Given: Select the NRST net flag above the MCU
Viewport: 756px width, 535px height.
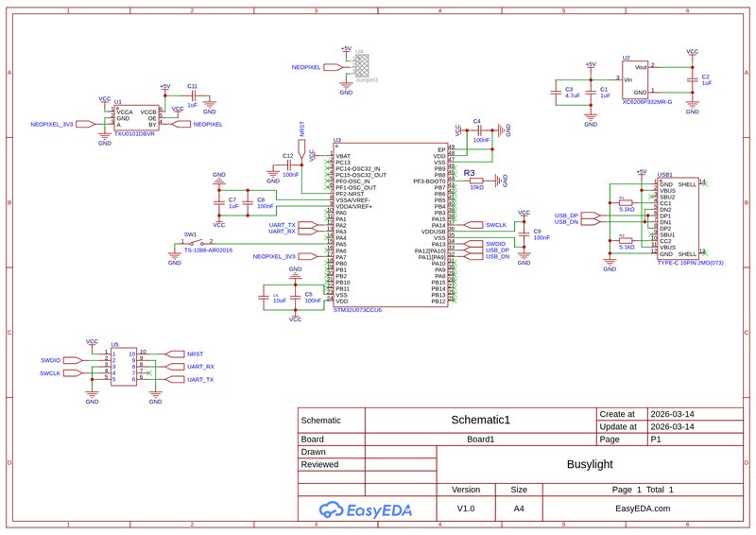Looking at the screenshot, I should click(301, 149).
